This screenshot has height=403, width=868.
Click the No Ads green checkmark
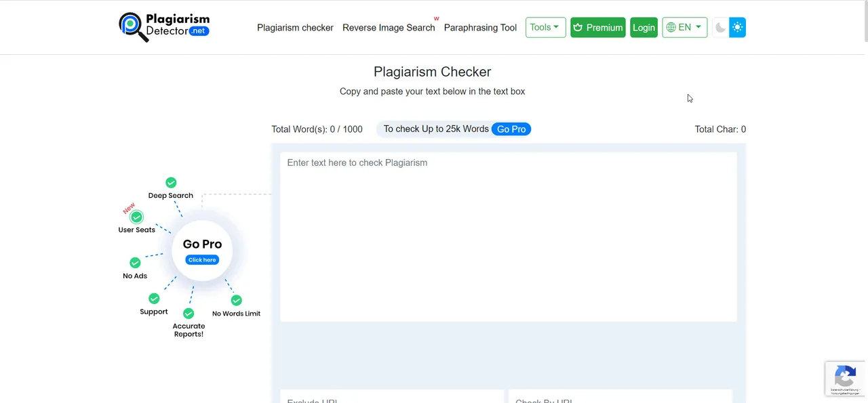tap(135, 263)
